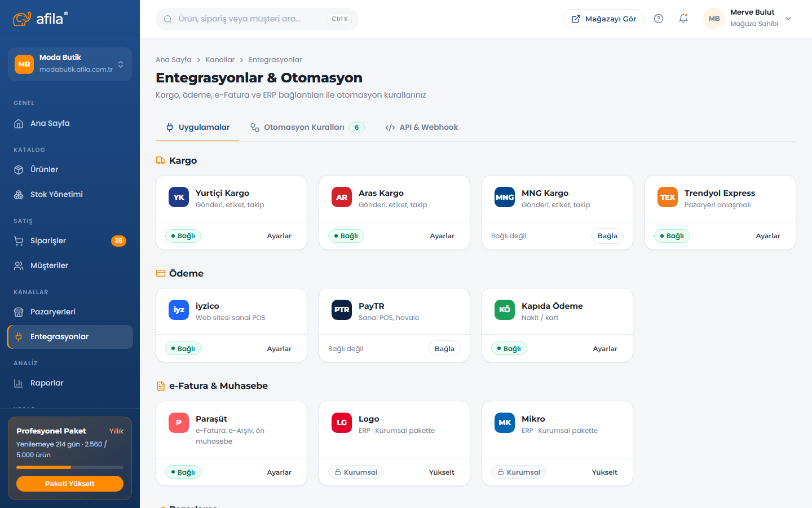Open Müşteriler in the sidebar
Image resolution: width=812 pixels, height=508 pixels.
coord(70,266)
